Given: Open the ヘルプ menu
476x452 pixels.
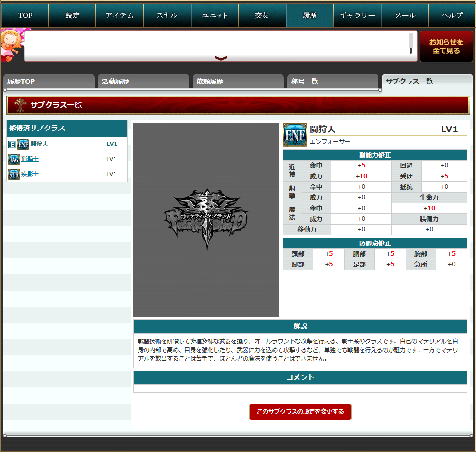Looking at the screenshot, I should click(x=452, y=16).
